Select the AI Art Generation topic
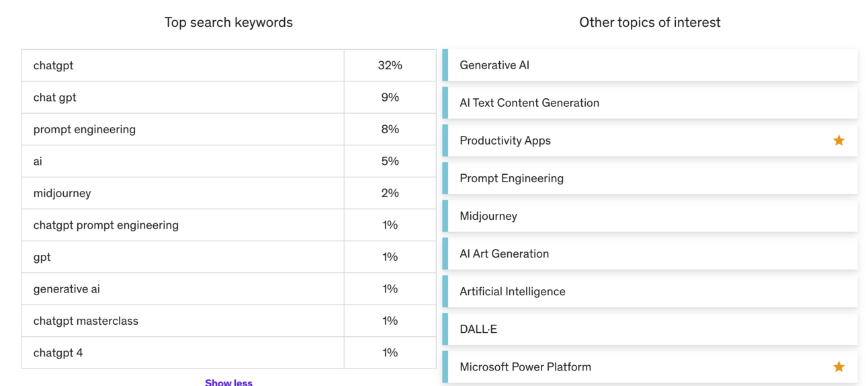 click(x=504, y=254)
